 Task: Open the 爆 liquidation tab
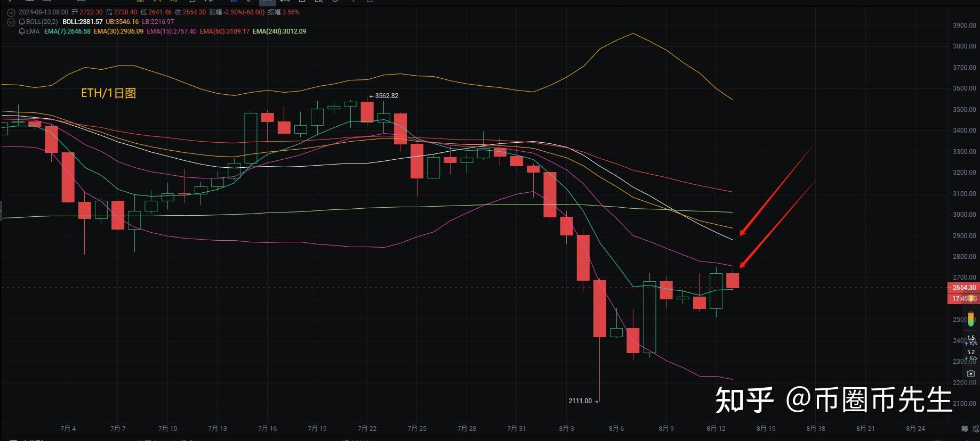[976, 429]
